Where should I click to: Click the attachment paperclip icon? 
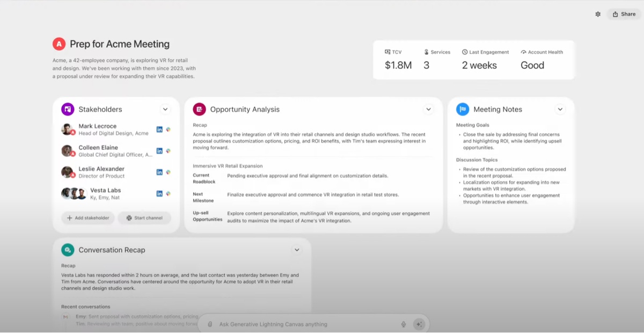tap(210, 324)
